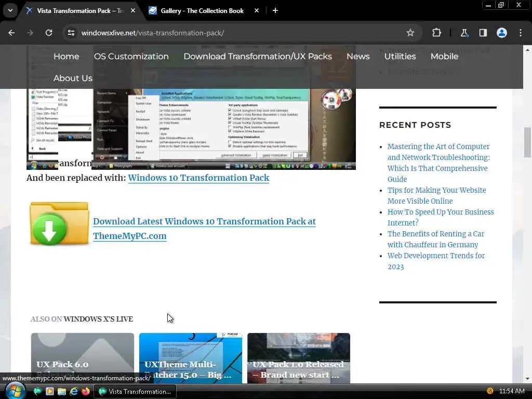Viewport: 532px width, 399px height.
Task: Switch to the Vista Transformation Pack tab
Action: coord(79,10)
